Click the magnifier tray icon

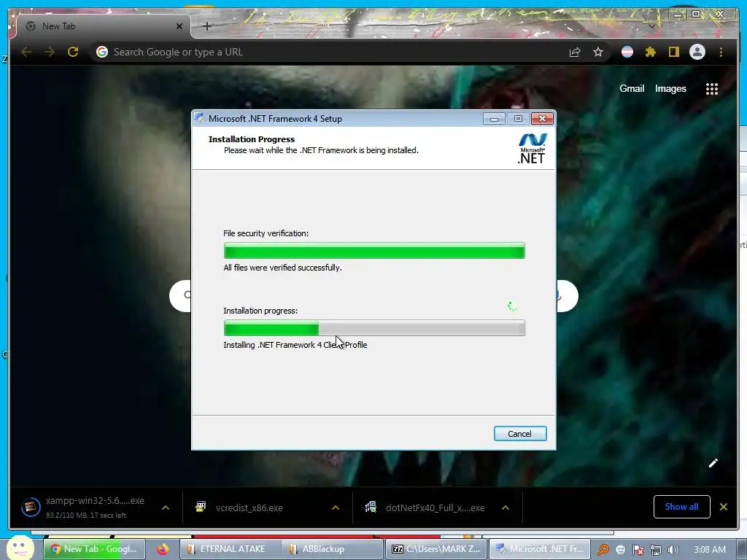[603, 550]
